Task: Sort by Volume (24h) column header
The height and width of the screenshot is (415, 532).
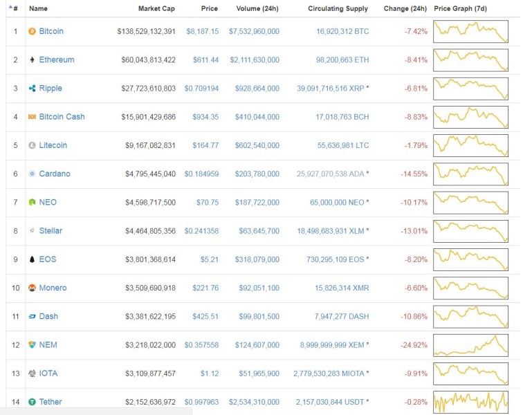Action: [255, 9]
